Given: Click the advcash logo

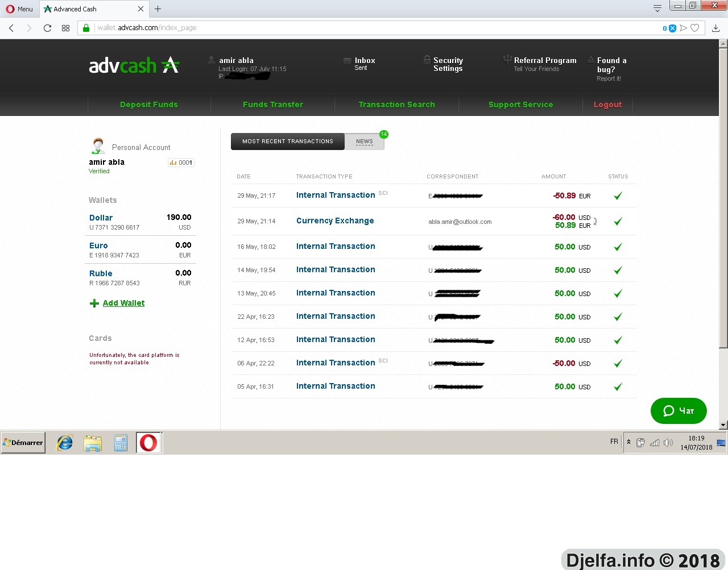Looking at the screenshot, I should 134,65.
